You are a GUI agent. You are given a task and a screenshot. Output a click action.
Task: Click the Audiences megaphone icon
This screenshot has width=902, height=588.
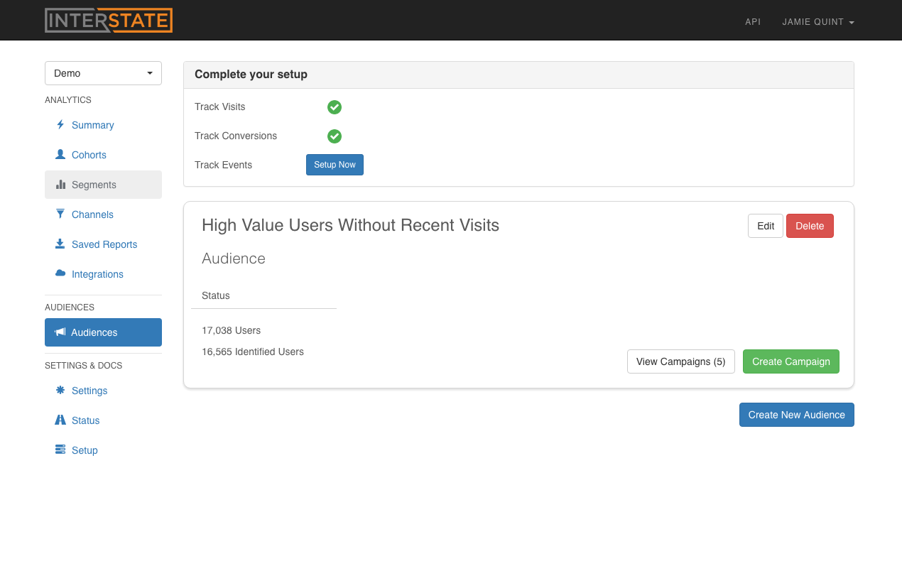point(60,332)
